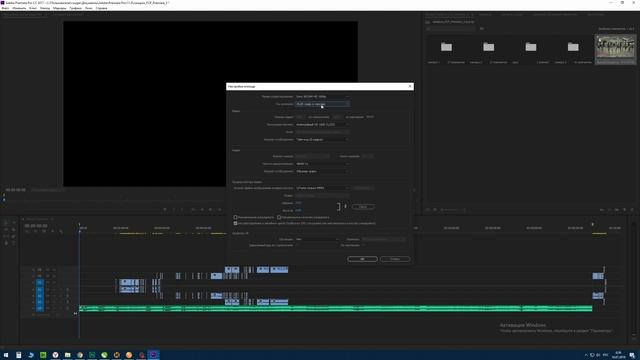Select the leftmost bin folder in Project panel
This screenshot has width=640, height=360.
446,47
